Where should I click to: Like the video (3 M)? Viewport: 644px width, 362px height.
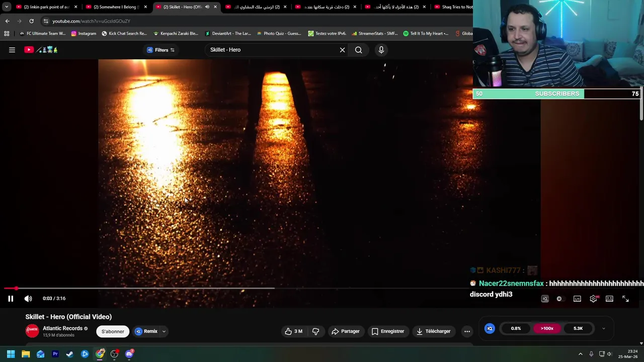[x=293, y=331]
